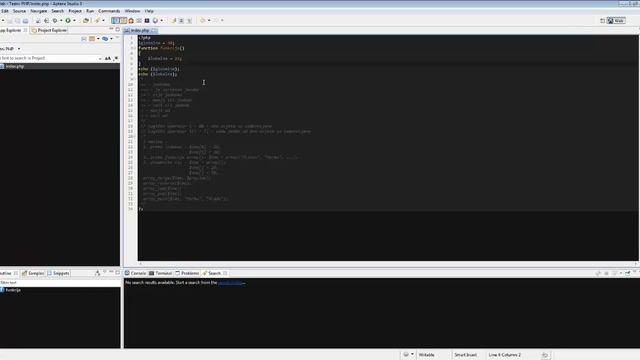This screenshot has height=360, width=640.
Task: Click the Print toolbar icon
Action: tap(25, 20)
